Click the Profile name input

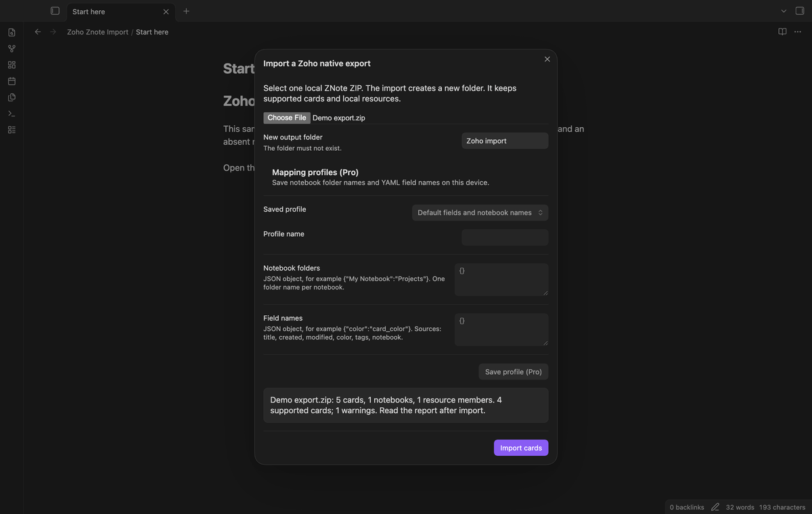505,237
